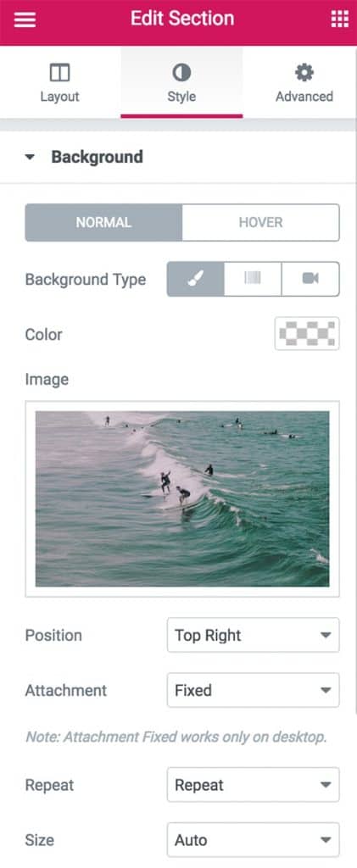Open the widgets grid icon
This screenshot has height=868, width=357.
339,19
